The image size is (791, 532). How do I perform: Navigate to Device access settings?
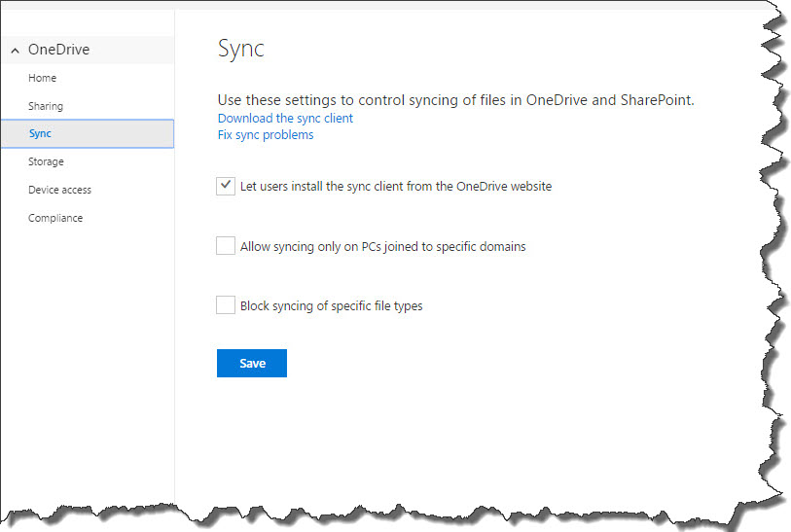click(59, 190)
